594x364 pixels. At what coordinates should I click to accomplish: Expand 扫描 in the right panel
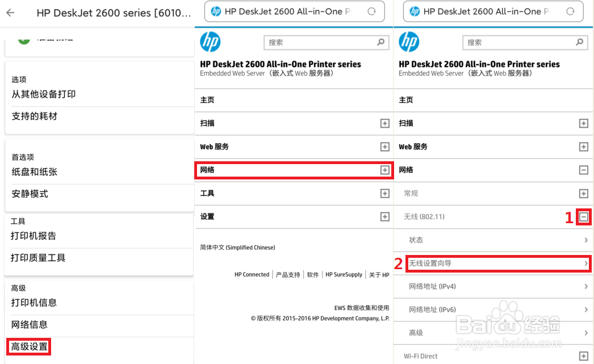(x=583, y=123)
